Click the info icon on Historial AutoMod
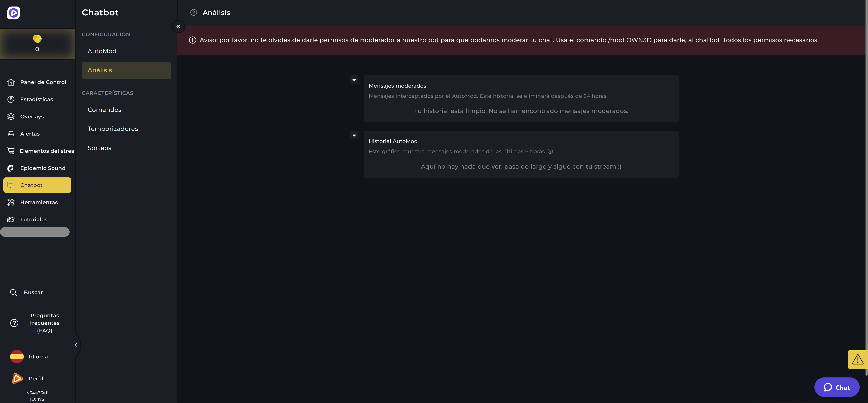 click(550, 151)
